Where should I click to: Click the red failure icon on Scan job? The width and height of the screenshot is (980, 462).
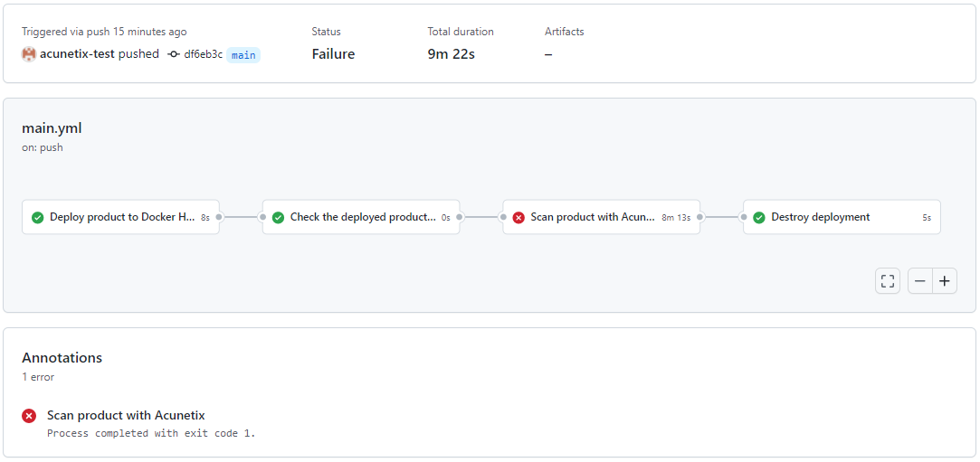(519, 217)
